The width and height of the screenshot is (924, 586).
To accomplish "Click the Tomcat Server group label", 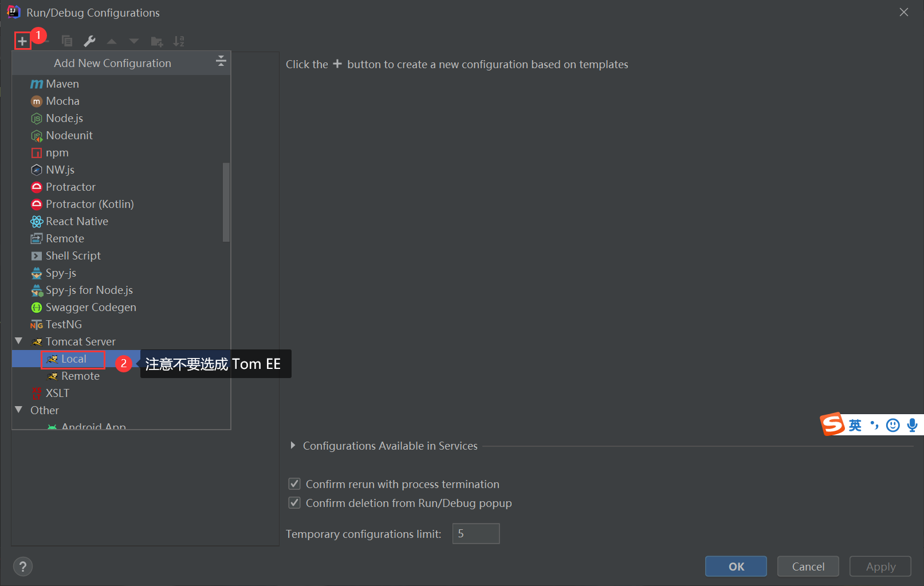I will click(81, 341).
